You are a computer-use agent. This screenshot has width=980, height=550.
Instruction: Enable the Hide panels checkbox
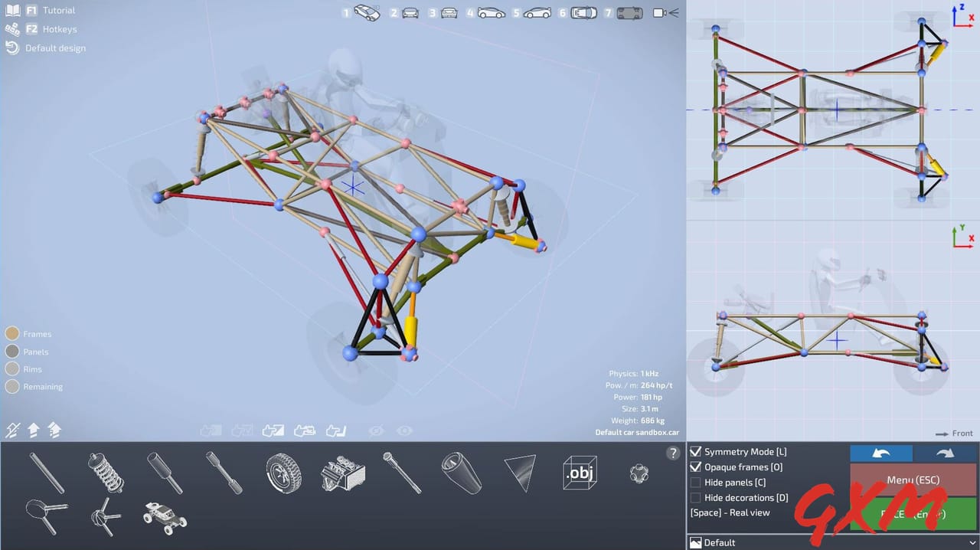point(695,482)
